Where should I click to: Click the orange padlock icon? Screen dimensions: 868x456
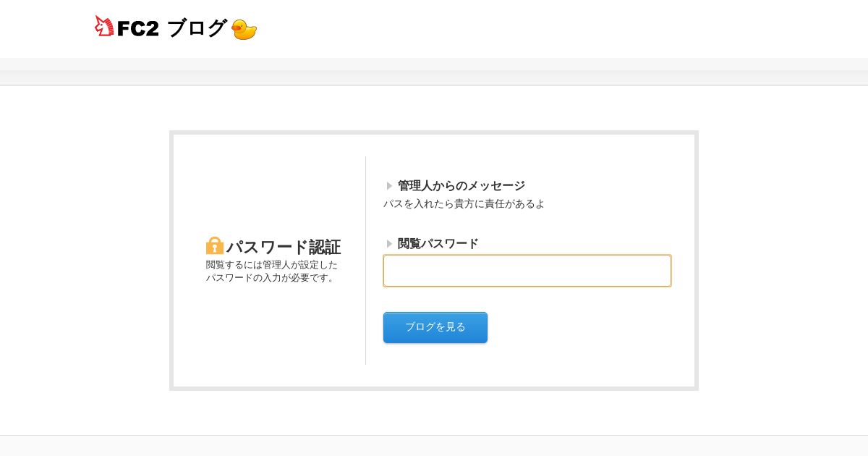click(215, 245)
